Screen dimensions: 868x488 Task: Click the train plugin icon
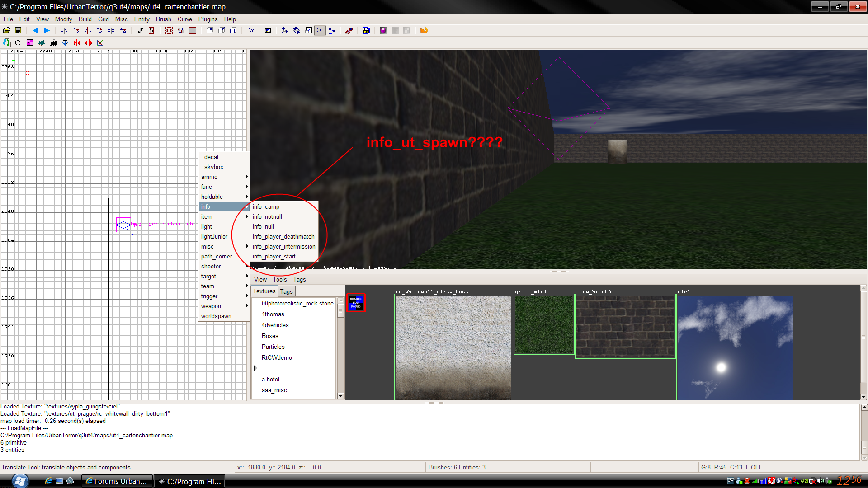[x=53, y=42]
